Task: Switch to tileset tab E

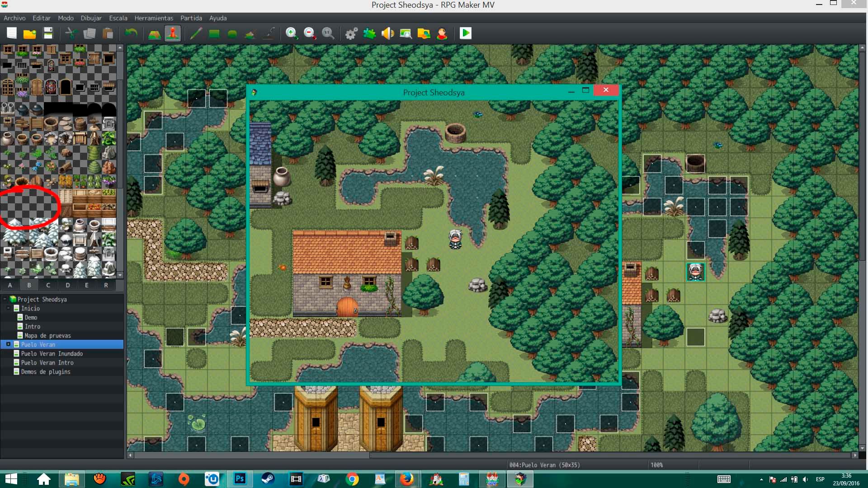Action: tap(87, 285)
